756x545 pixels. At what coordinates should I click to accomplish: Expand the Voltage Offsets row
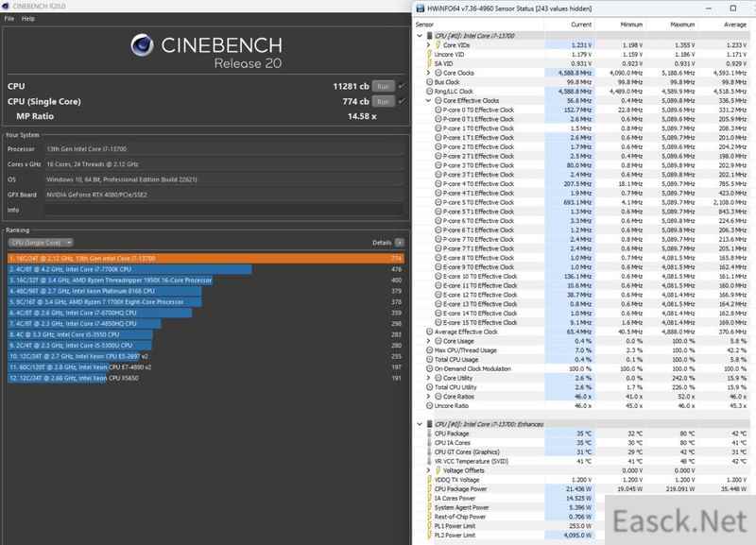(x=428, y=470)
